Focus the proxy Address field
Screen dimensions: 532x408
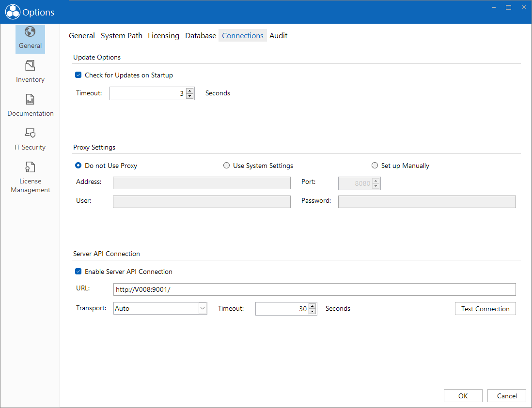pyautogui.click(x=202, y=183)
